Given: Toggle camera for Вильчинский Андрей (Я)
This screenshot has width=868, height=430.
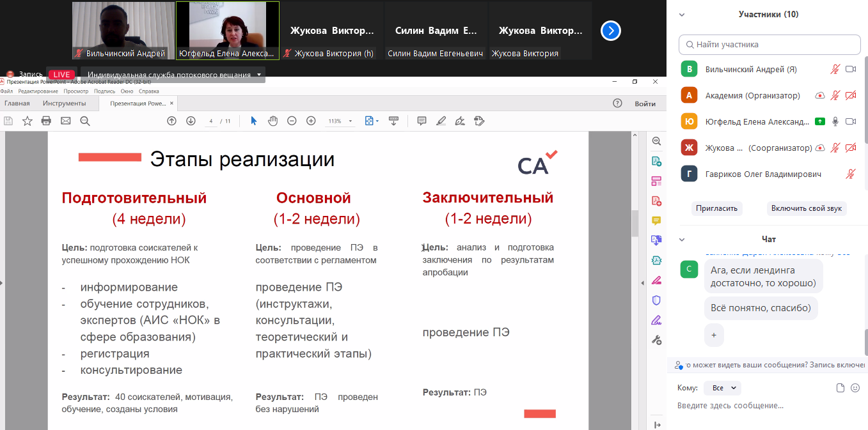Looking at the screenshot, I should [x=851, y=69].
